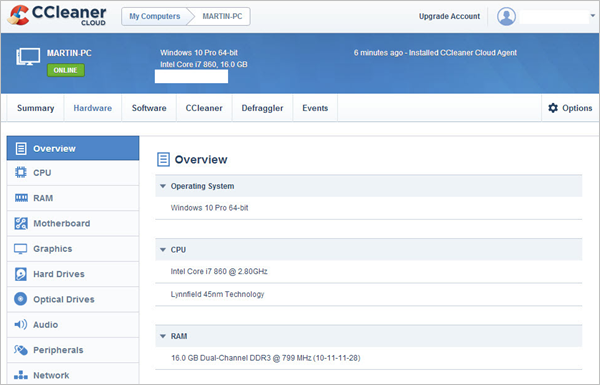Click 'Intel Core i7 860 @ 2.80GHz' row
600x385 pixels.
(x=368, y=271)
